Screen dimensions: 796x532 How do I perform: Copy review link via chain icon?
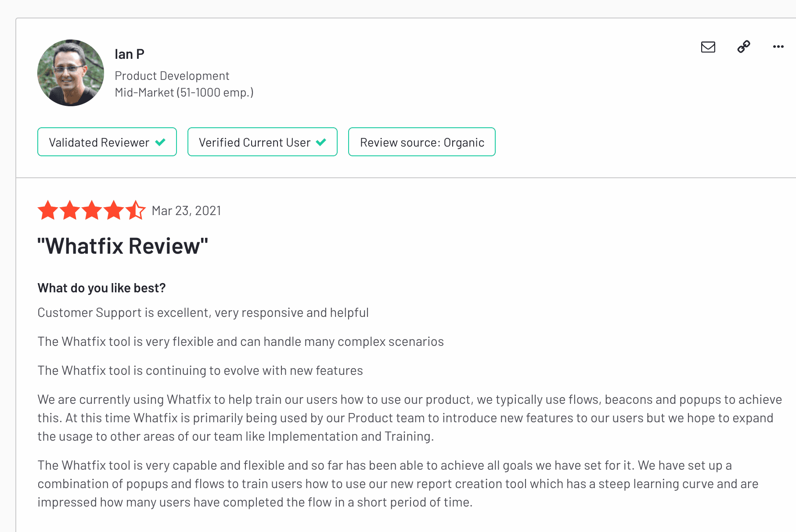click(x=744, y=47)
